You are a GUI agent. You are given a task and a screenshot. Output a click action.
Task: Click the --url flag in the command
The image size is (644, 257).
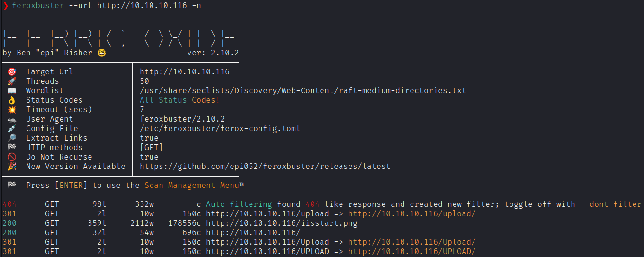[80, 6]
